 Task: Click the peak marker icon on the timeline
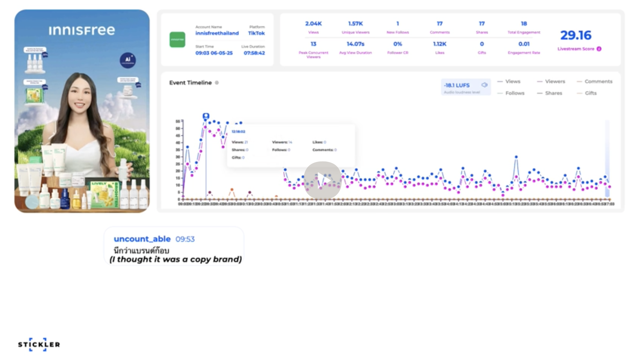tap(206, 116)
